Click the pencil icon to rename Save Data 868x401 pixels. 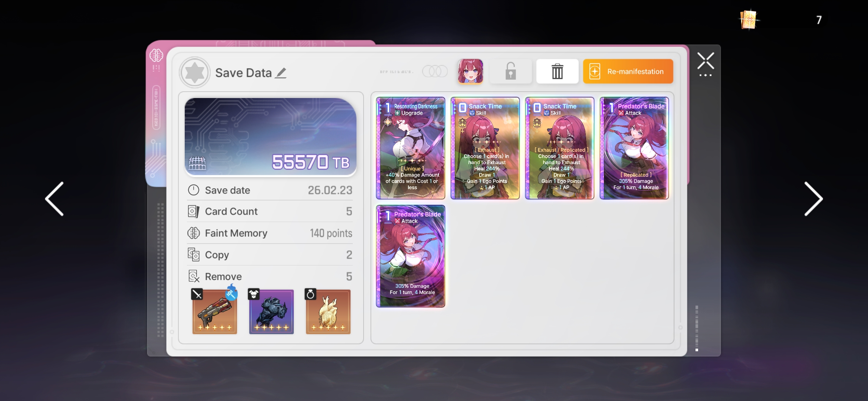(x=281, y=73)
